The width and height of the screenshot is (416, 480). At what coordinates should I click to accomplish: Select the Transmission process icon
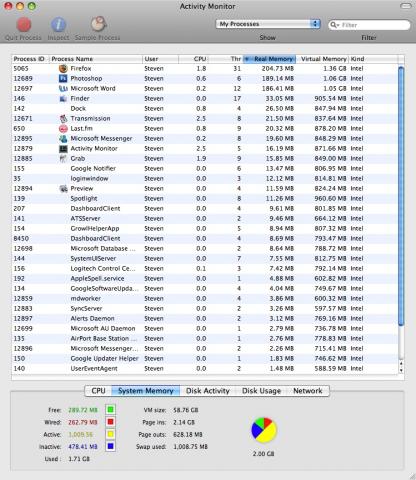click(63, 119)
